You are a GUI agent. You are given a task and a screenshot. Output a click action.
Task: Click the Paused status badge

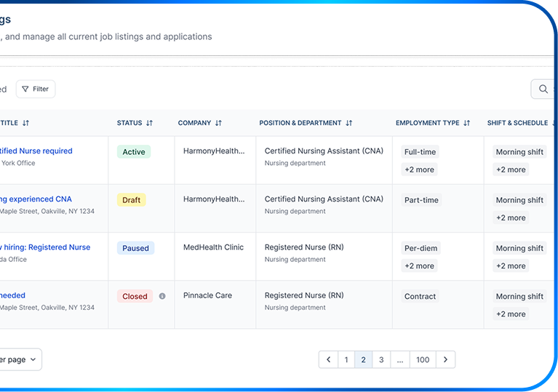click(x=135, y=248)
